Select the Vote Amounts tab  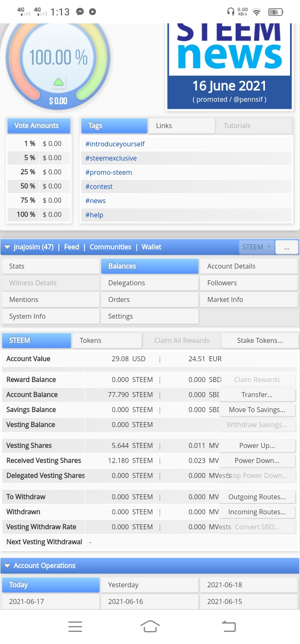[39, 126]
